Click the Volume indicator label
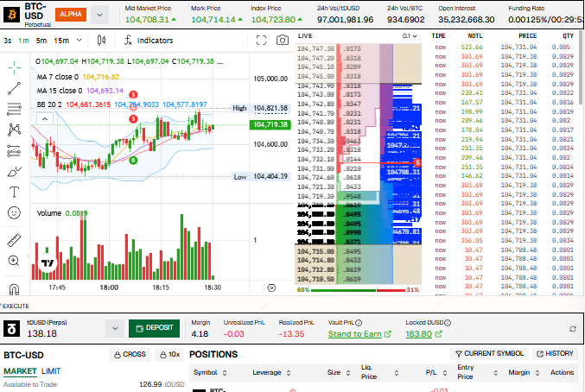 pos(49,213)
